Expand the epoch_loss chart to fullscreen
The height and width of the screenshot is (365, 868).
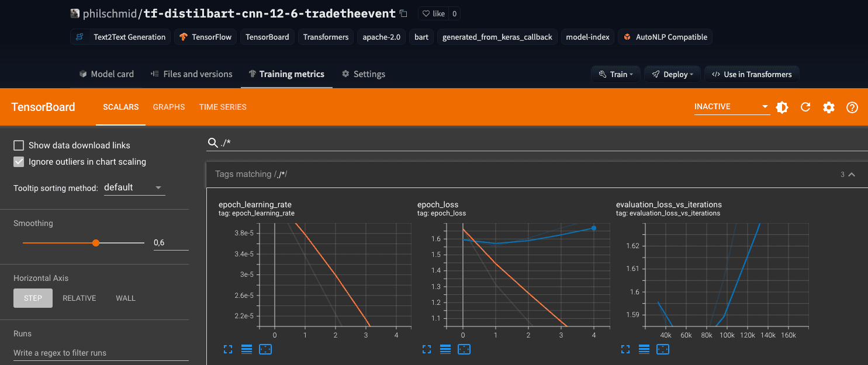click(x=426, y=349)
